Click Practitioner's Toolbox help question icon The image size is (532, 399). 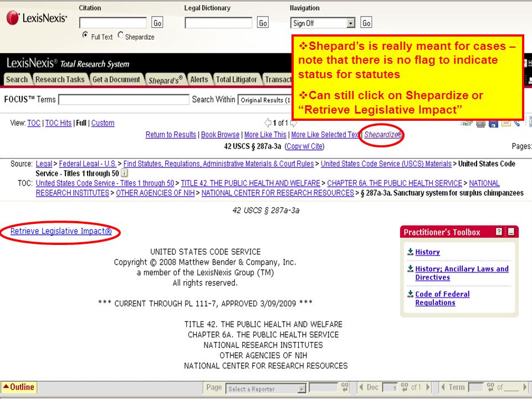(499, 232)
